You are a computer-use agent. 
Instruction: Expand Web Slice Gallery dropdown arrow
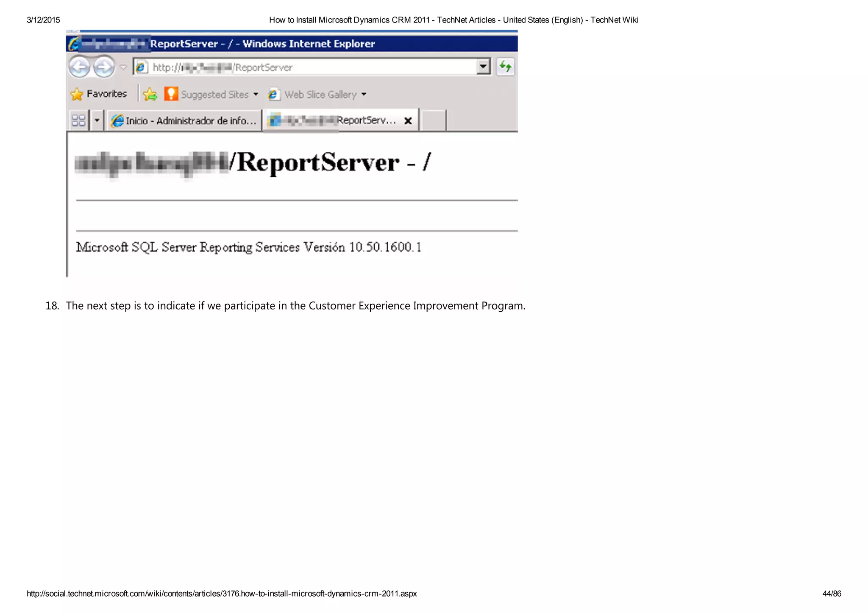click(x=364, y=94)
